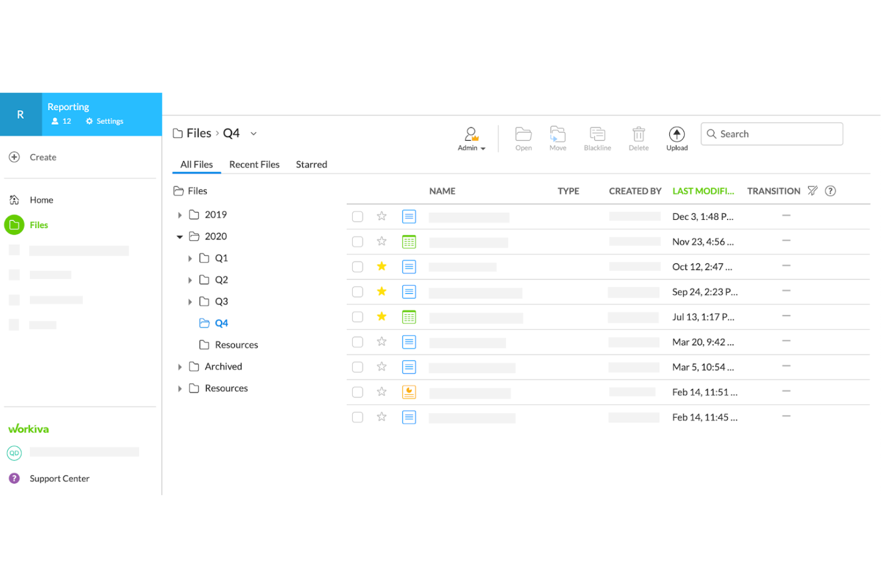
Task: Sort by the Name column header
Action: 442,191
